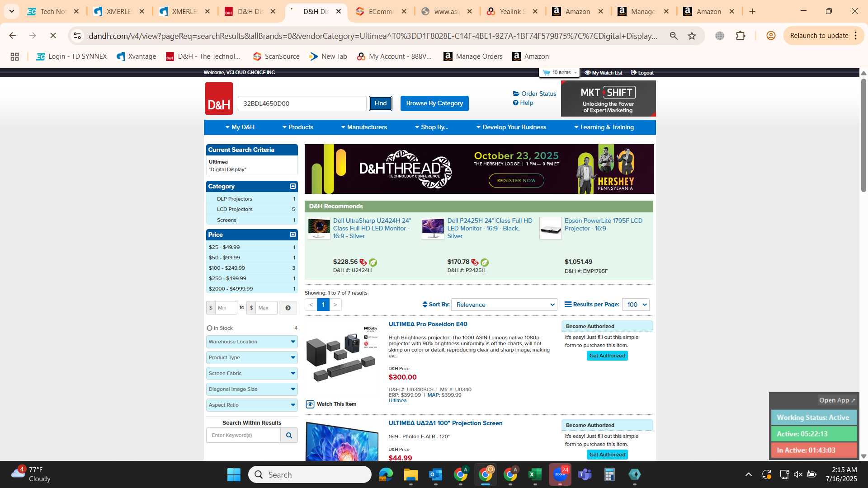This screenshot has width=868, height=488.
Task: Open Help link
Action: [523, 103]
